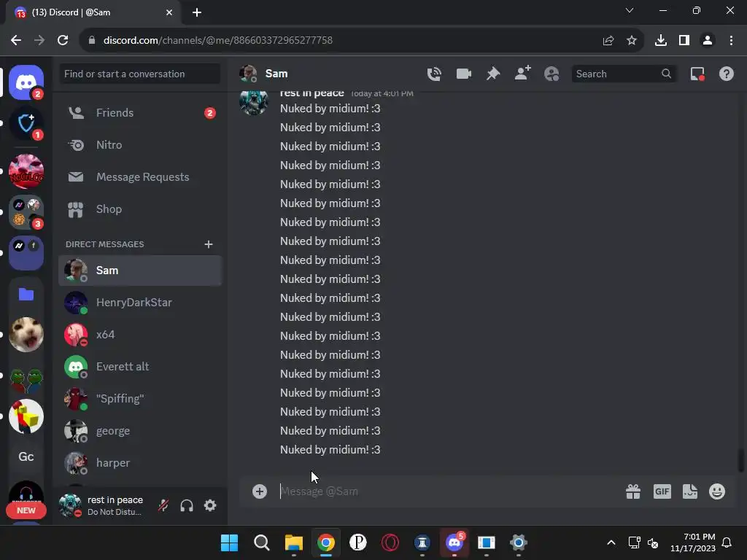Open the Gc server
This screenshot has width=747, height=560.
point(26,456)
